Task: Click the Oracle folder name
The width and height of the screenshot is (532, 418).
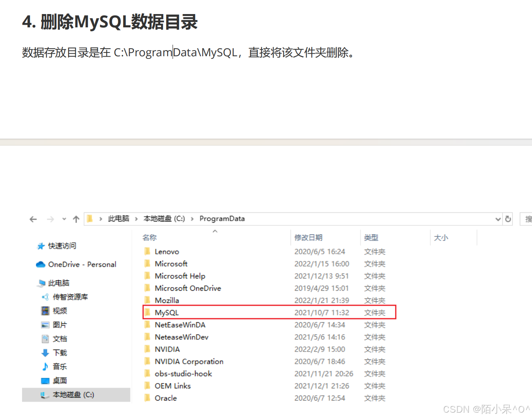Action: pyautogui.click(x=166, y=398)
